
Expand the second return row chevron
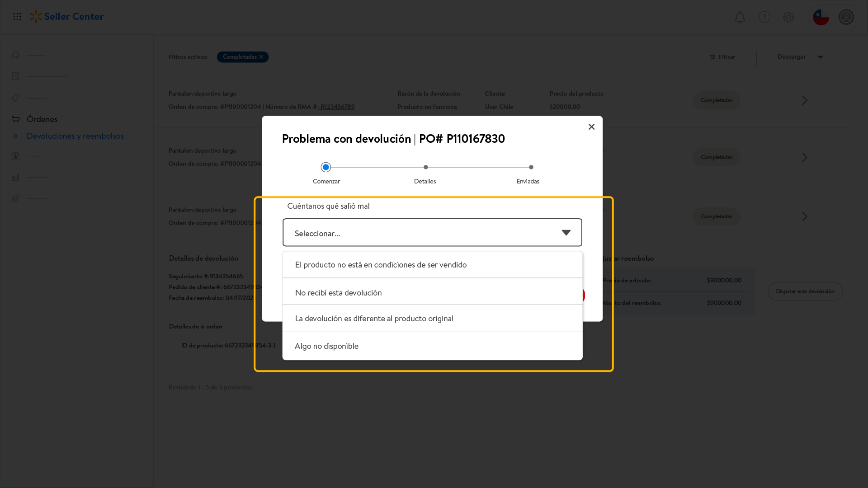804,157
